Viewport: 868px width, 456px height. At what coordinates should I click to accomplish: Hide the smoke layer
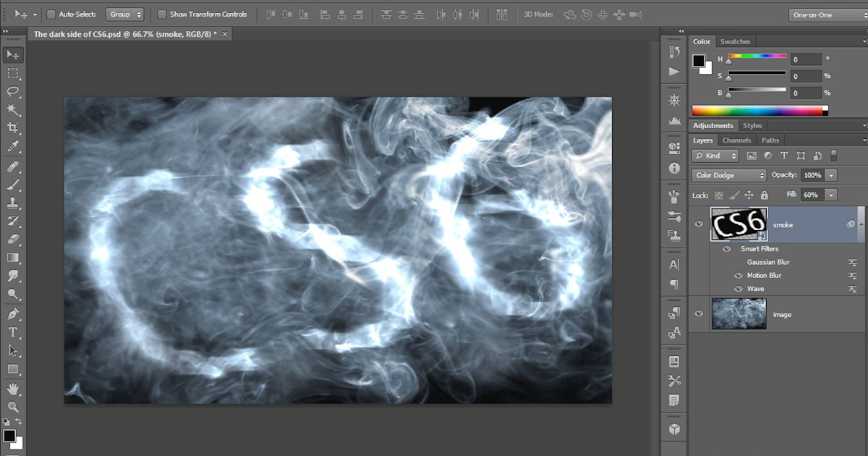[x=699, y=224]
